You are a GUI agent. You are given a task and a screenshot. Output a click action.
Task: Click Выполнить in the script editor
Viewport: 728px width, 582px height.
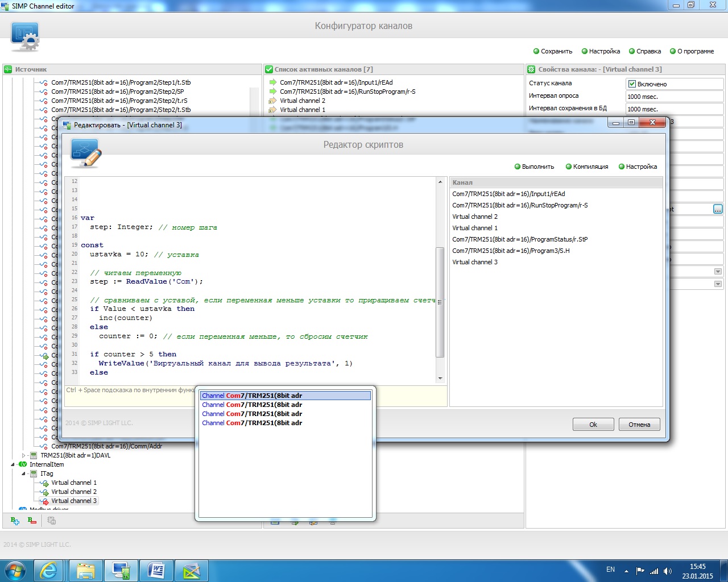[x=534, y=167]
